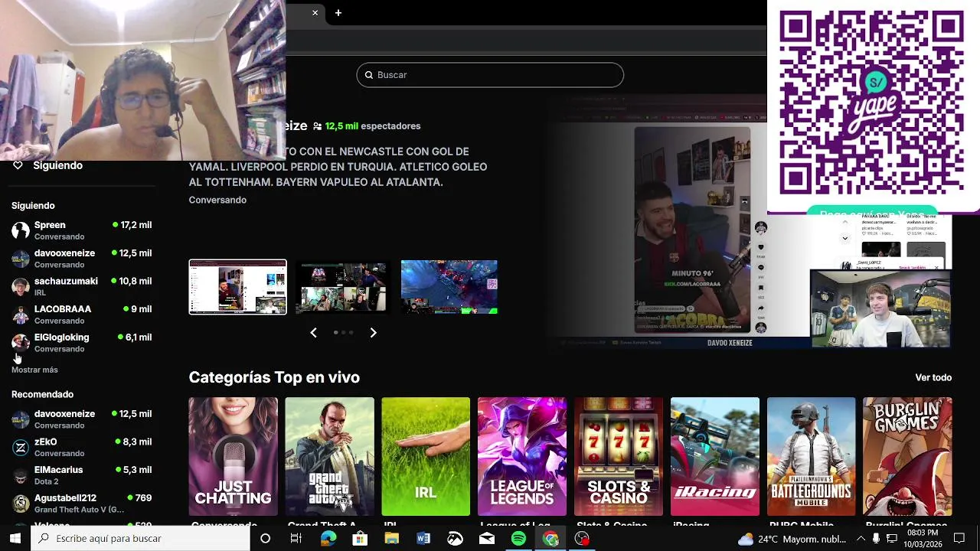
Task: Open sachauzumaki channel in sidebar
Action: click(x=82, y=286)
